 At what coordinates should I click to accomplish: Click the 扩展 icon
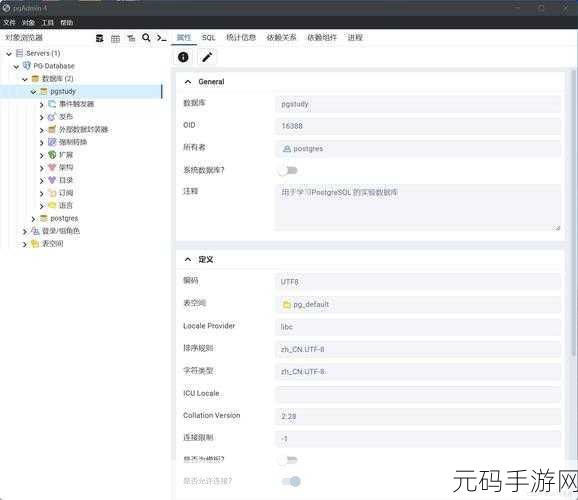coord(52,155)
